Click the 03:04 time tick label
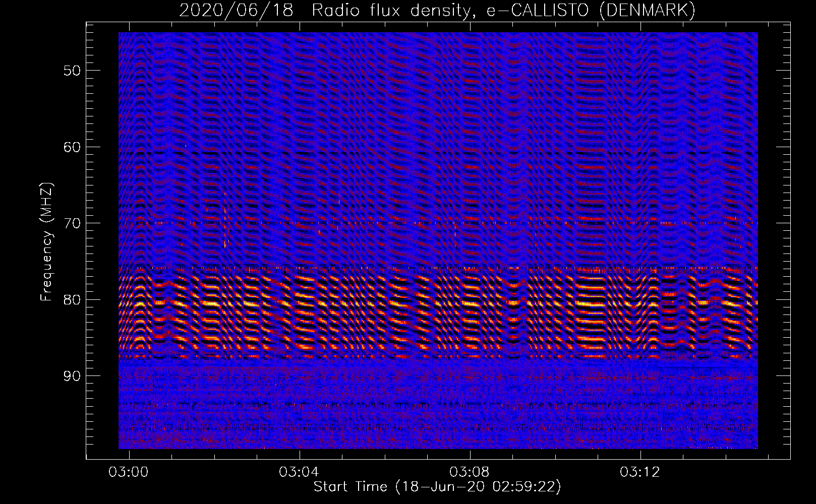The width and height of the screenshot is (816, 504). pyautogui.click(x=300, y=472)
